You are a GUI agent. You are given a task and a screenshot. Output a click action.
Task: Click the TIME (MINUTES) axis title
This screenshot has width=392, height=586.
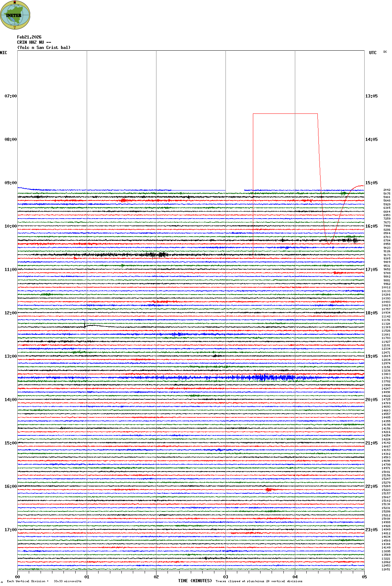coord(195,581)
